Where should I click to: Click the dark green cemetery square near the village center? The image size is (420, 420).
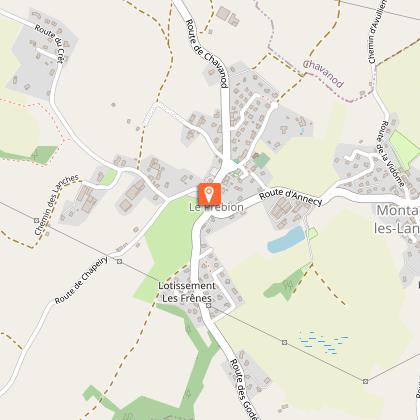tap(262, 160)
